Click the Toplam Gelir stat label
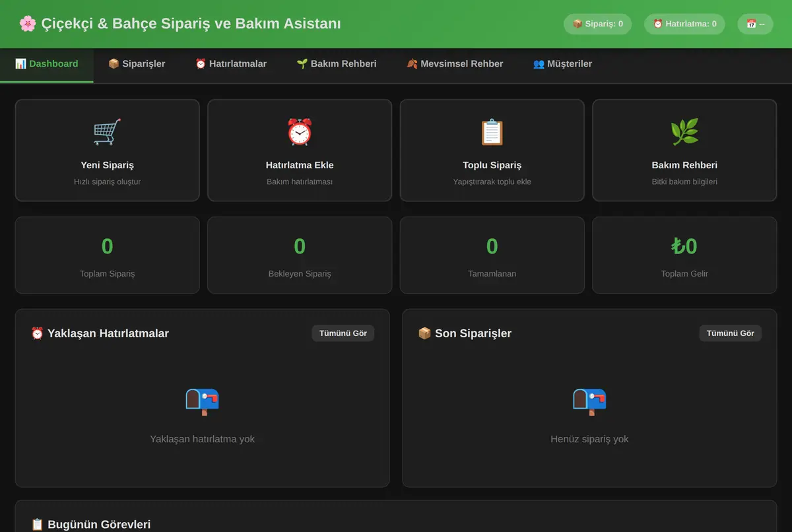792x532 pixels. 684,273
